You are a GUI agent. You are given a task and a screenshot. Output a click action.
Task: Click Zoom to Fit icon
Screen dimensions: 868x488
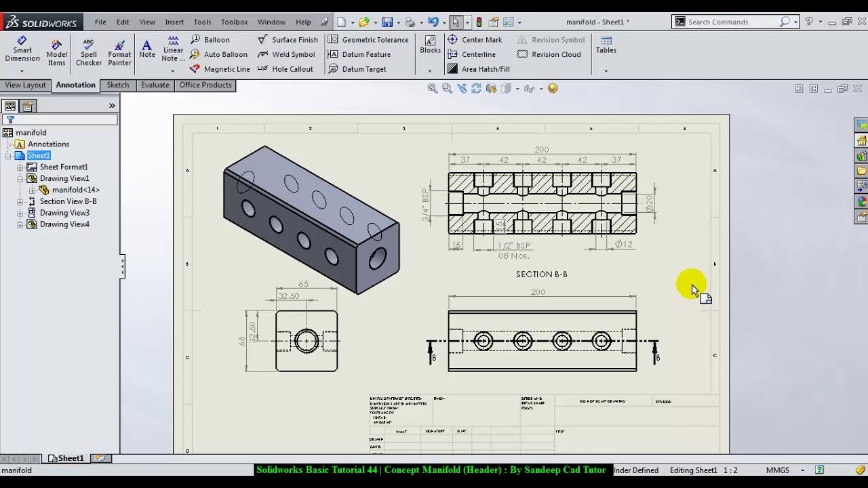click(x=433, y=88)
